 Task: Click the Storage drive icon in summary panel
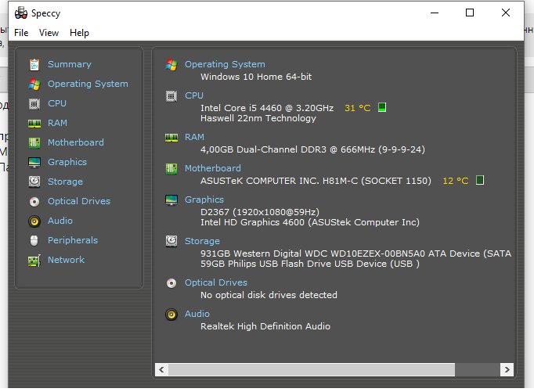(171, 241)
